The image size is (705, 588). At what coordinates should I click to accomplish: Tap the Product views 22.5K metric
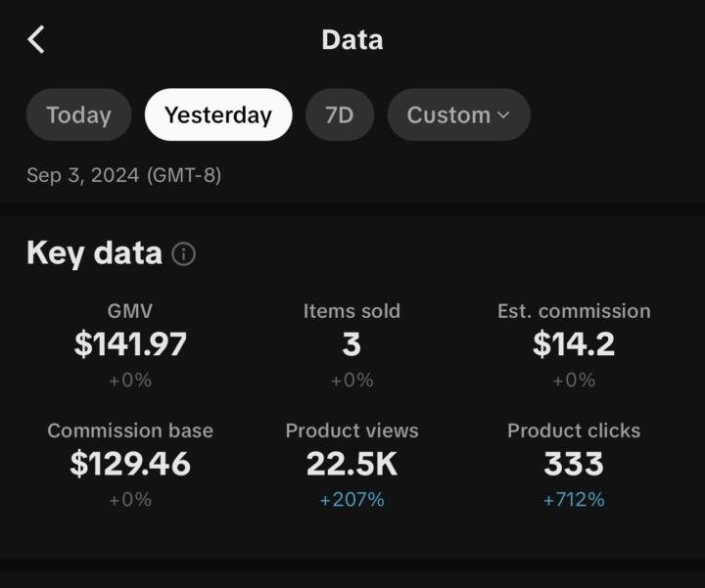click(352, 463)
